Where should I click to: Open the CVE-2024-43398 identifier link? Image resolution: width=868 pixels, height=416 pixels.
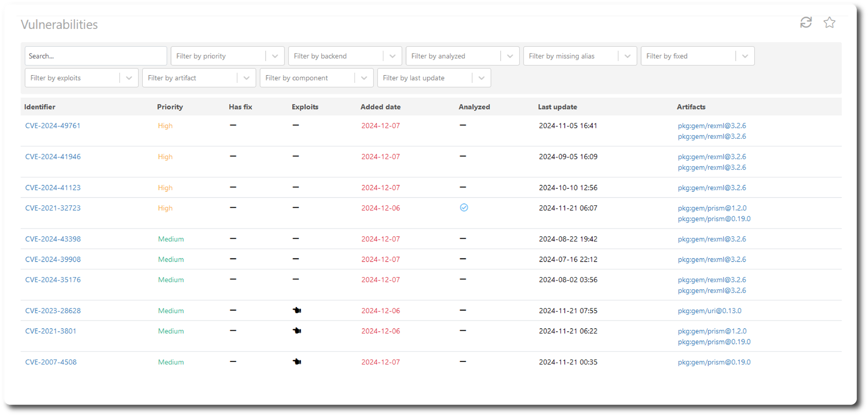(x=53, y=239)
